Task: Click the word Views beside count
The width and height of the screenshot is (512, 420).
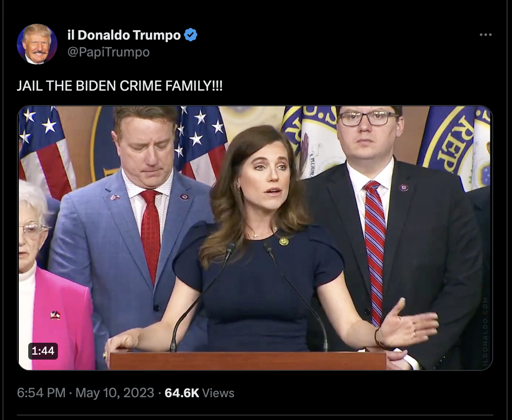Action: 218,393
